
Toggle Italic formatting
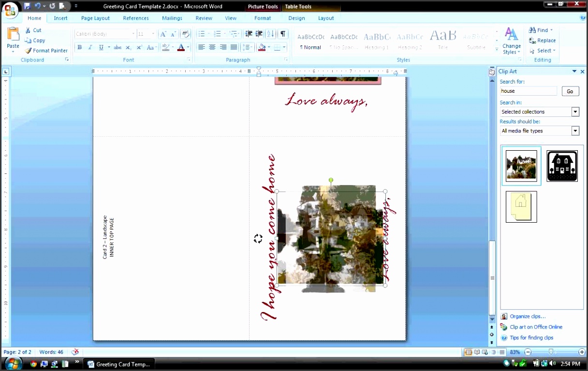coord(90,47)
